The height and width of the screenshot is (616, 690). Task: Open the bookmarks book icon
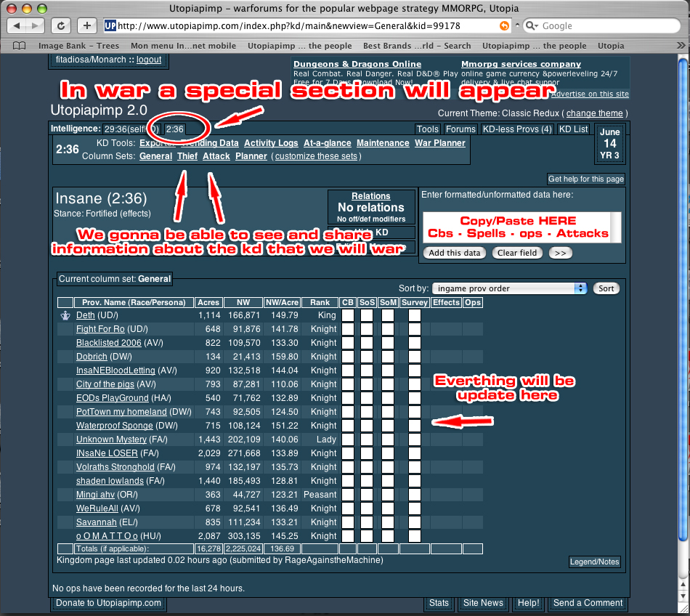(x=19, y=46)
